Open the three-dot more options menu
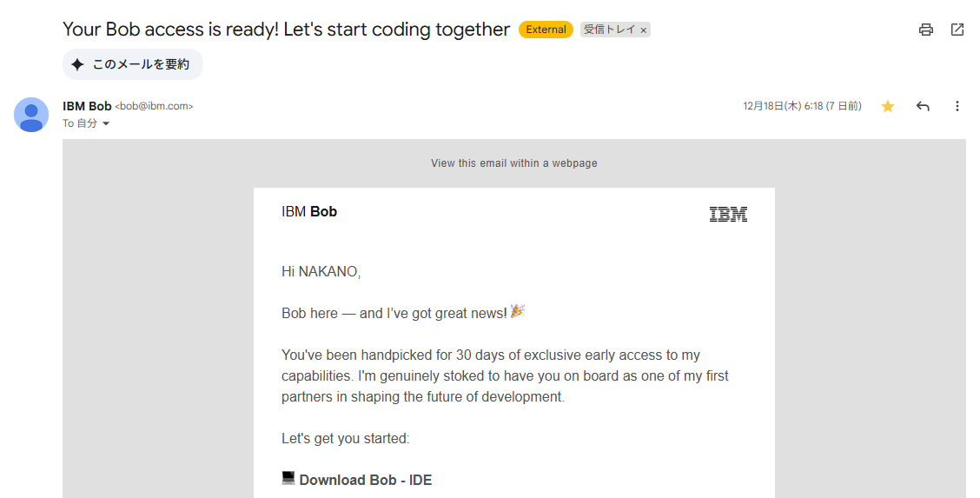The width and height of the screenshot is (980, 498). pos(957,106)
